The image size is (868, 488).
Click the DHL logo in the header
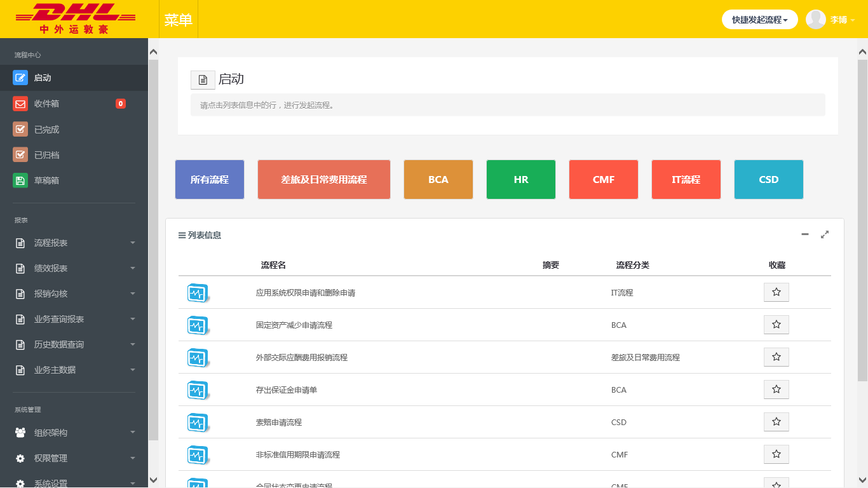pyautogui.click(x=77, y=18)
